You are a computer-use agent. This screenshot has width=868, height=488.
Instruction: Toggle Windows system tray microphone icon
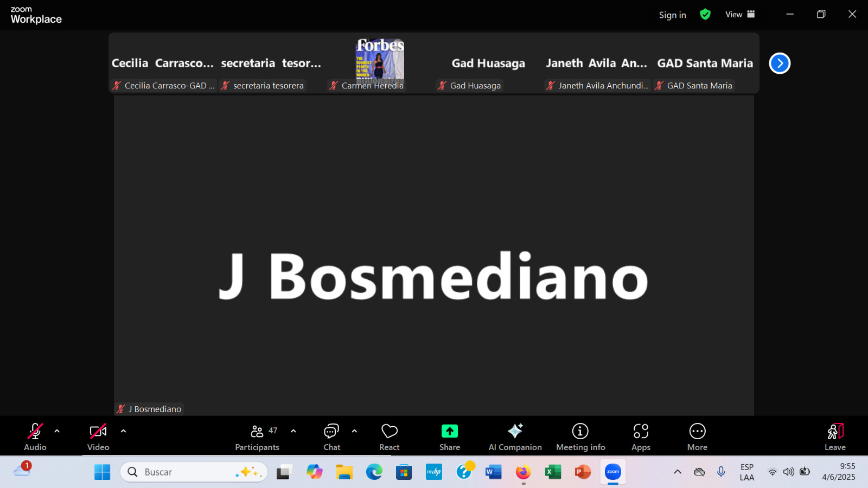coord(721,472)
